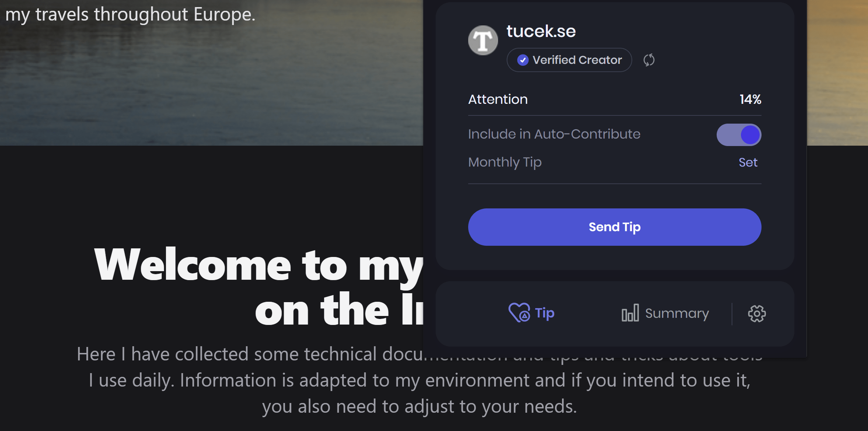Click the Verified Creator badge text
The width and height of the screenshot is (868, 431).
[577, 60]
